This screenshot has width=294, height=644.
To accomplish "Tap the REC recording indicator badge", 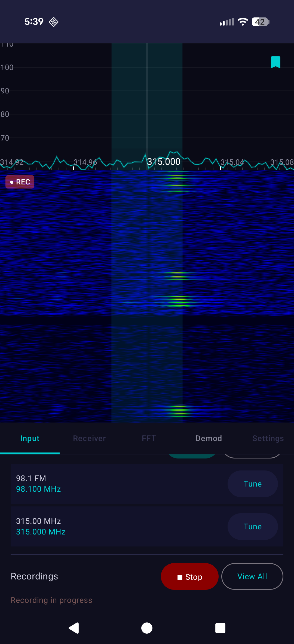I will point(20,182).
